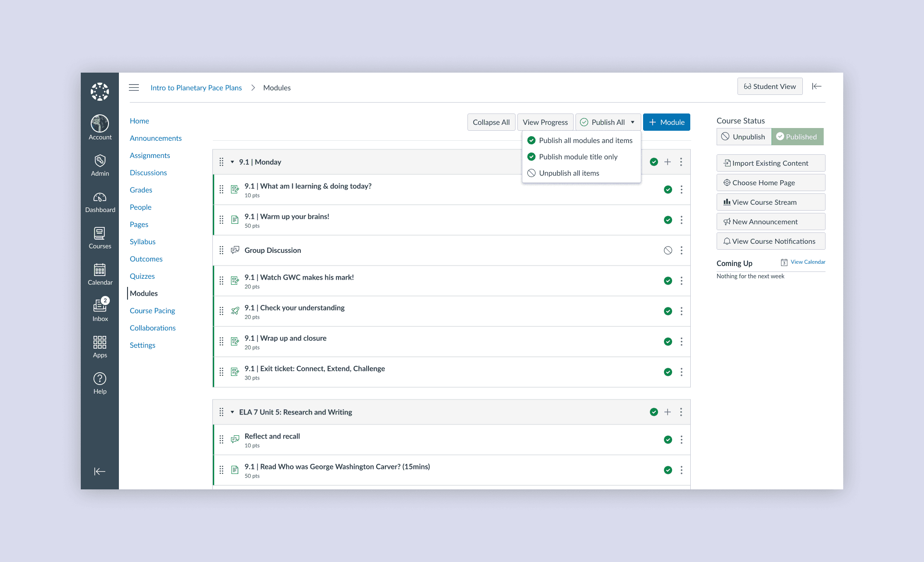Open the Canvas logo home icon
Viewport: 924px width, 562px height.
click(x=100, y=91)
